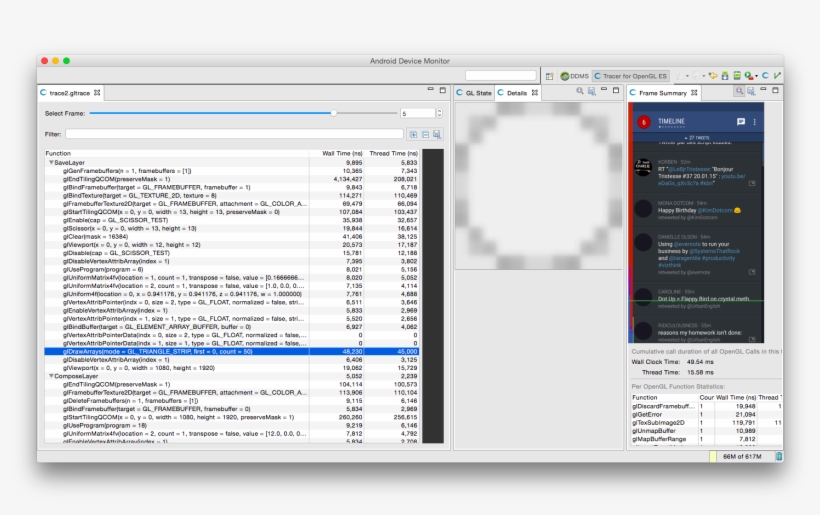Screen dimensions: 820x515
Task: Click the collapse all icon beside Filter
Action: (x=425, y=134)
